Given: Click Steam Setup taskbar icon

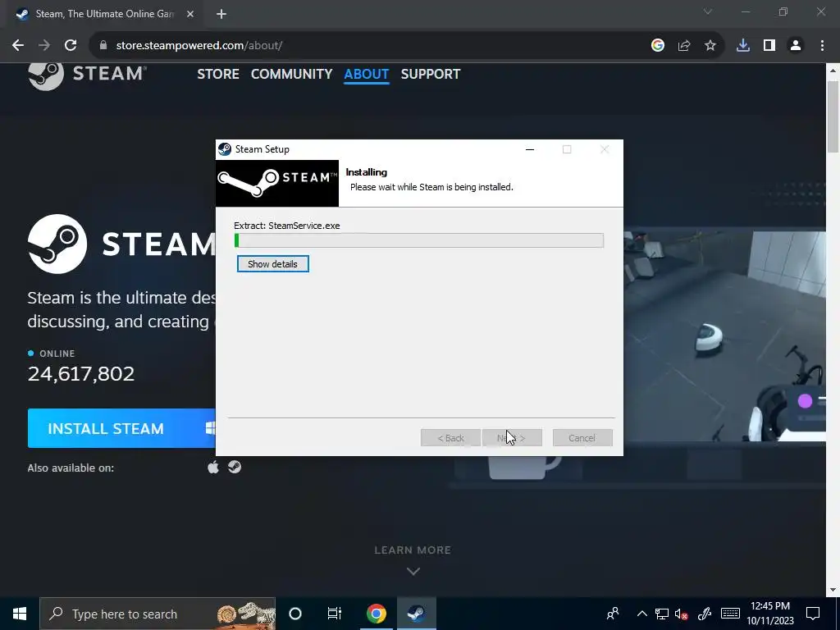Looking at the screenshot, I should point(416,614).
